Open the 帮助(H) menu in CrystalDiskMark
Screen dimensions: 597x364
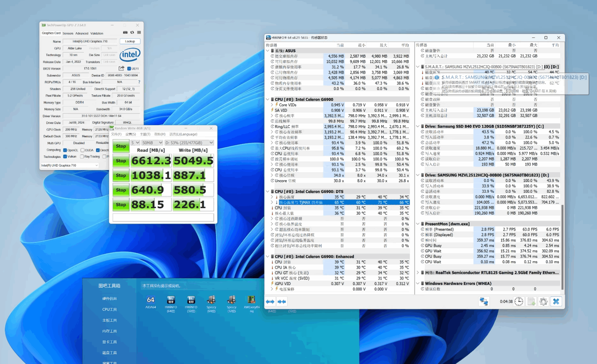coord(160,134)
